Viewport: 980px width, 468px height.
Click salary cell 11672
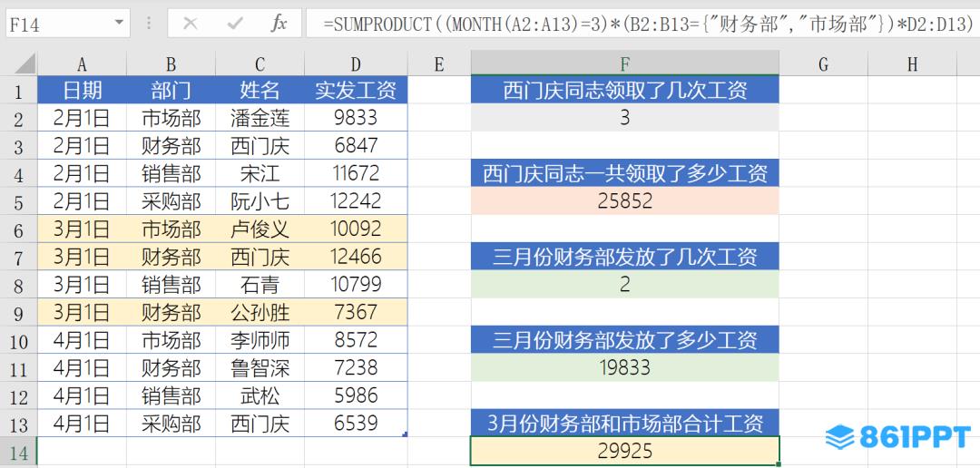pyautogui.click(x=356, y=173)
